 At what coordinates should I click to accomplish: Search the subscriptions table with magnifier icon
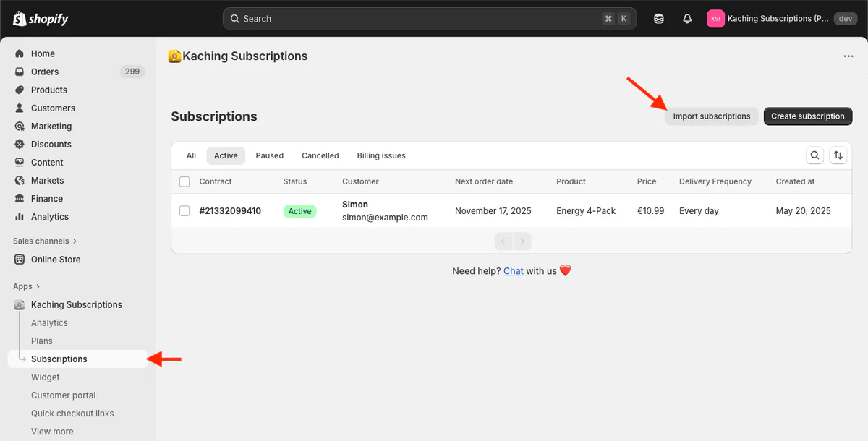(815, 155)
